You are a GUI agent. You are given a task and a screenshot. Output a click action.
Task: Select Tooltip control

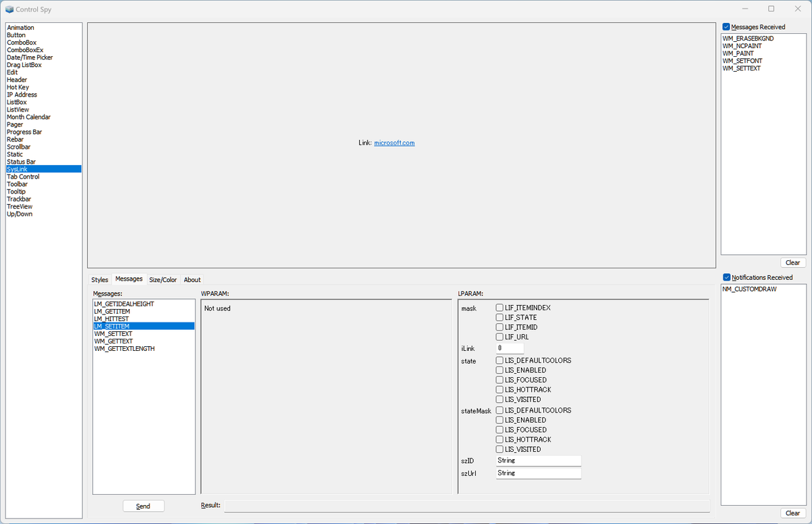click(44, 191)
